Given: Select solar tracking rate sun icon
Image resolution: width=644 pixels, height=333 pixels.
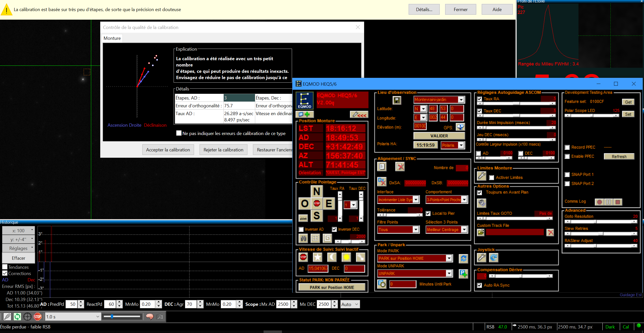Looking at the screenshot, I should coord(346,257).
